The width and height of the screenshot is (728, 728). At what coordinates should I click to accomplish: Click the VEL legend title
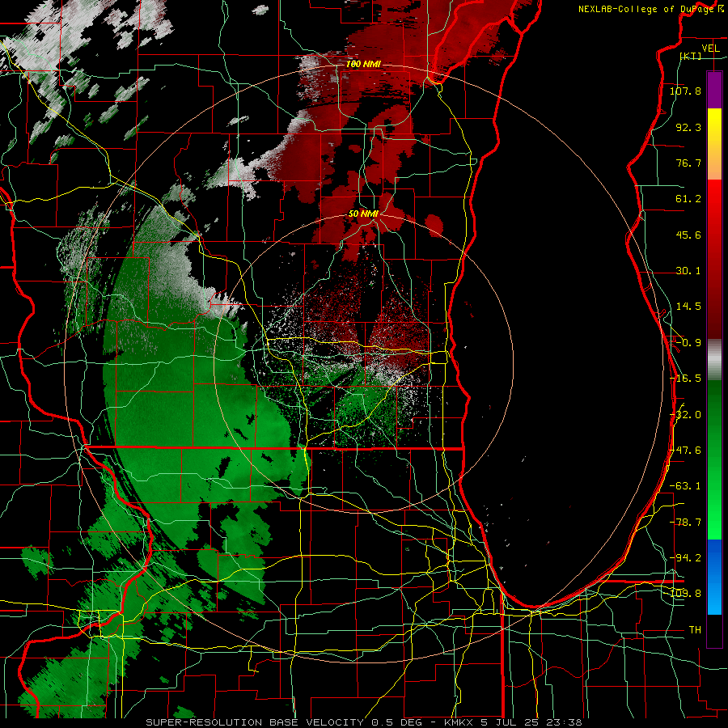click(x=710, y=49)
